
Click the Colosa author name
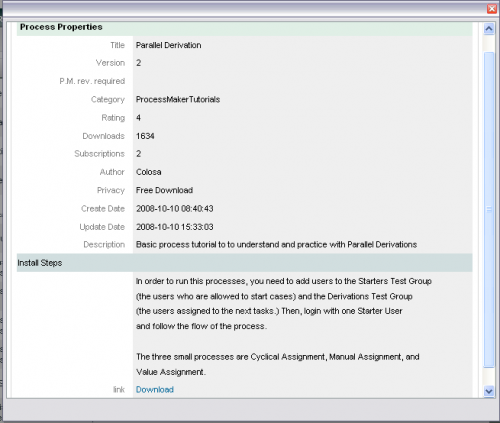148,172
